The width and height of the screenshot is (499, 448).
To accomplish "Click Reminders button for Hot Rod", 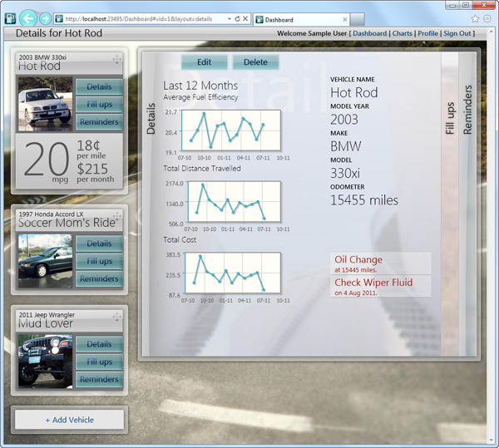I will click(99, 122).
